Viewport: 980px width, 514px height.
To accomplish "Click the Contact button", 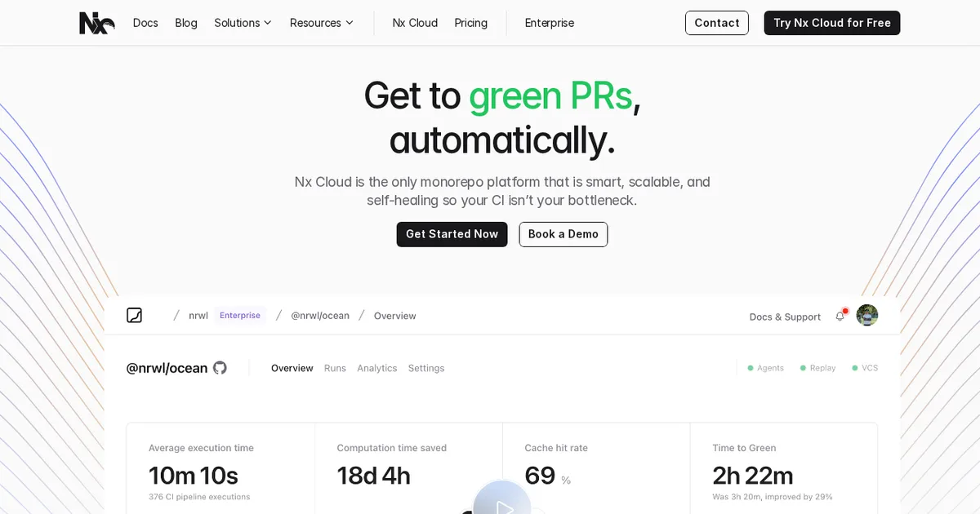I will pyautogui.click(x=717, y=23).
